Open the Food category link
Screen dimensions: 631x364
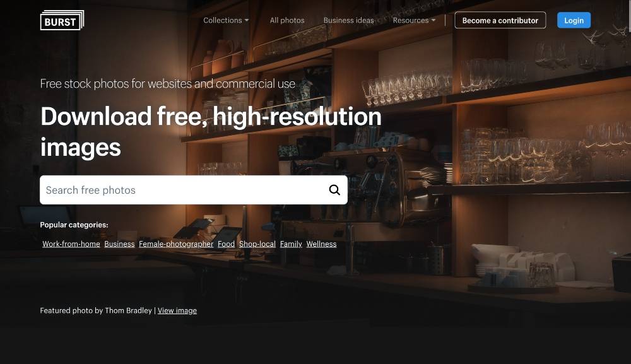226,244
